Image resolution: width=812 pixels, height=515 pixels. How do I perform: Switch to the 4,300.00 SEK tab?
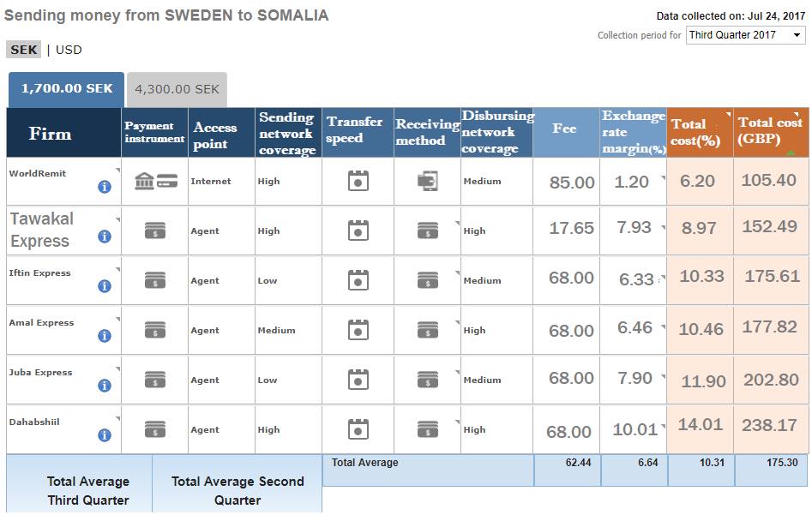click(x=177, y=89)
